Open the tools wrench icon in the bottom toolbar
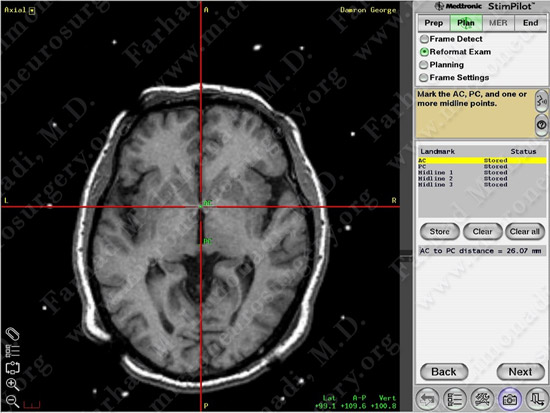Screen dimensions: 550x413 pyautogui.click(x=482, y=399)
